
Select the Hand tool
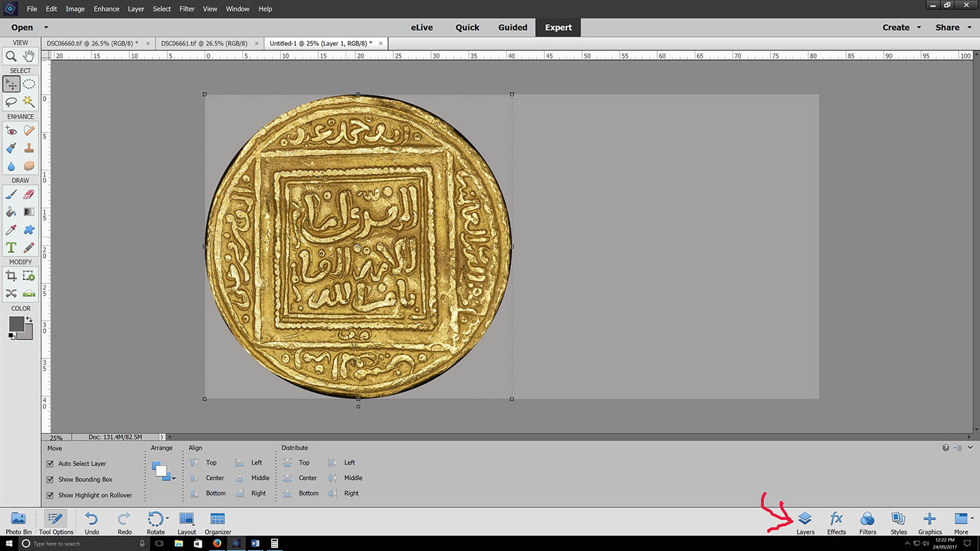point(29,57)
